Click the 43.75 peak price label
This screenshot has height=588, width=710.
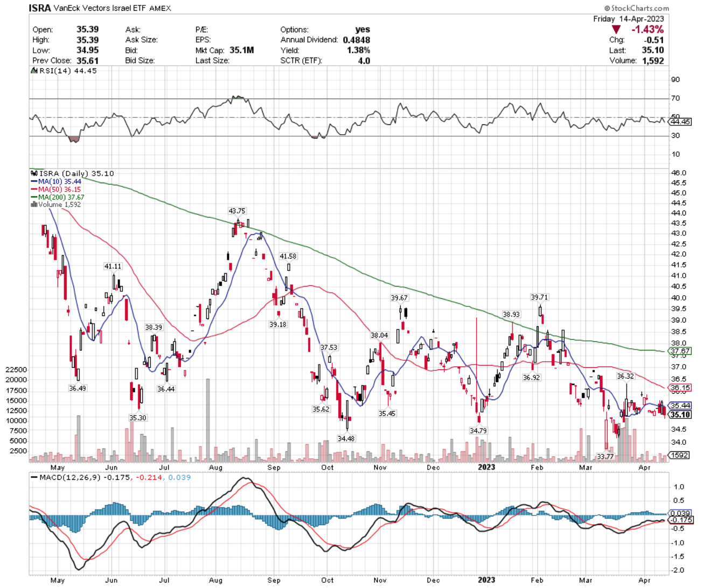237,211
